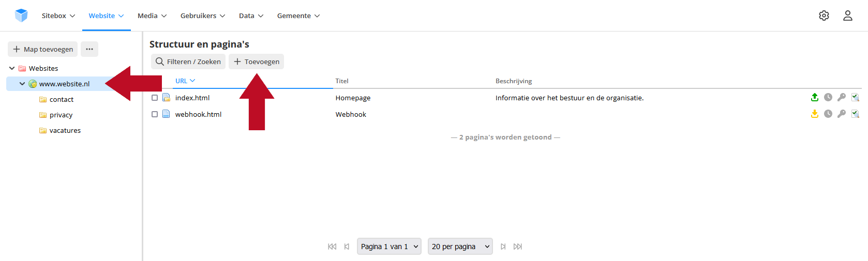868x261 pixels.
Task: Click the yellow unpublish icon for webhook.html
Action: [815, 114]
